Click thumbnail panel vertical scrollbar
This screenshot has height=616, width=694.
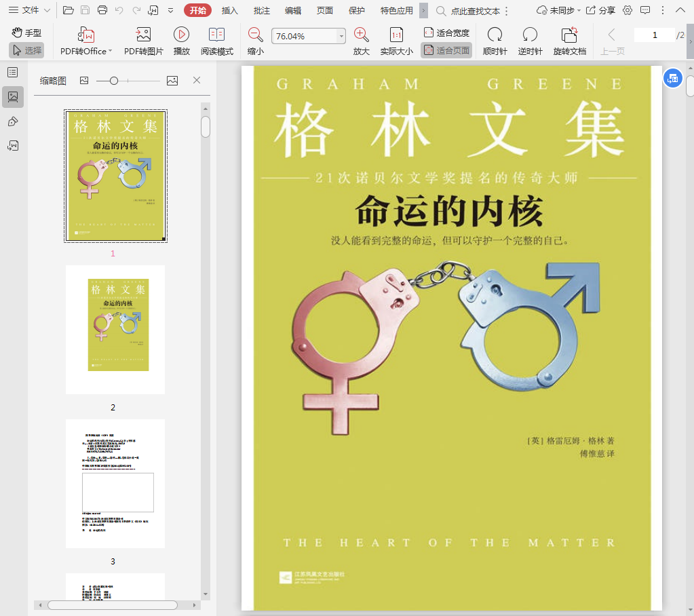[206, 127]
